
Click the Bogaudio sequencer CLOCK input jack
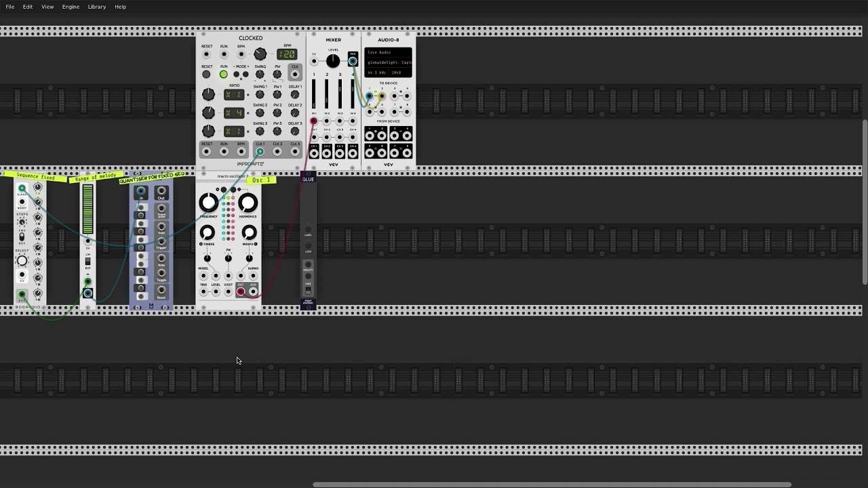pyautogui.click(x=22, y=188)
